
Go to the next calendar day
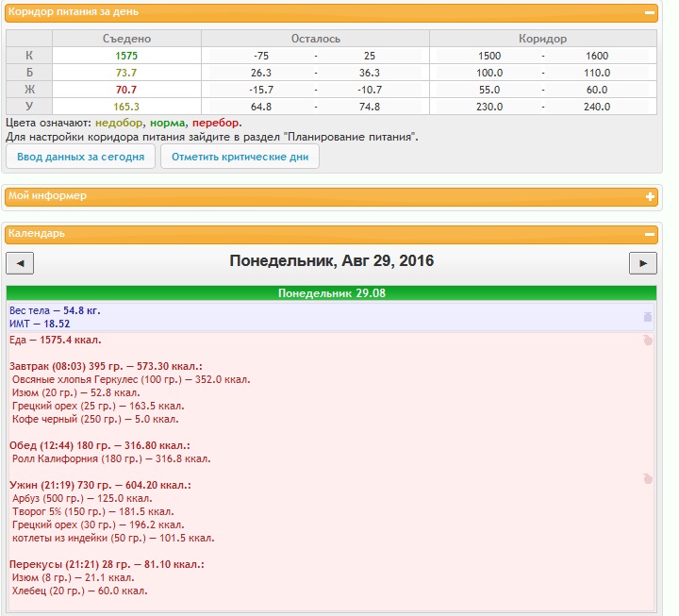pos(642,263)
